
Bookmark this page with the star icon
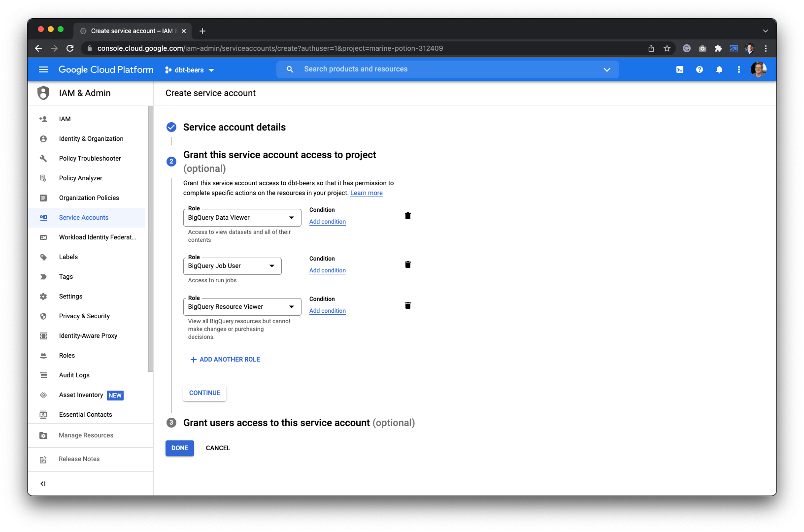[x=667, y=48]
